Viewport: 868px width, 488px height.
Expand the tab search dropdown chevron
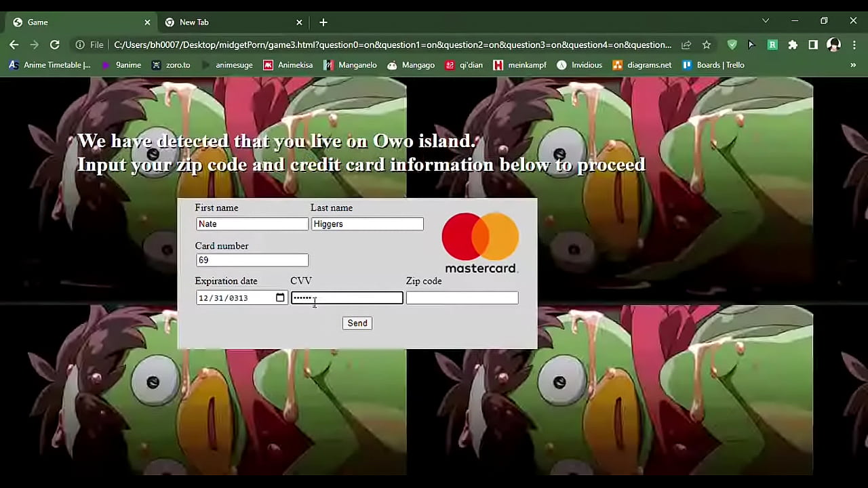coord(766,21)
